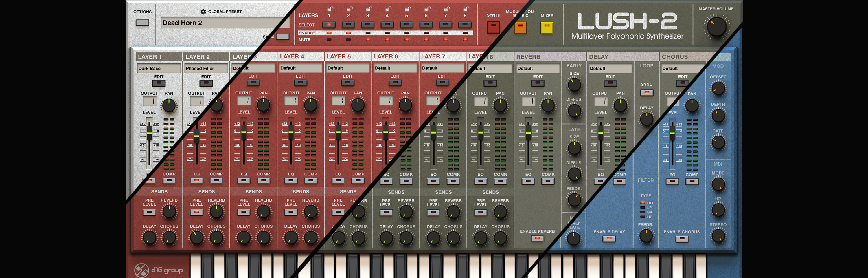Click the Reverb Early Size knob

point(574,84)
